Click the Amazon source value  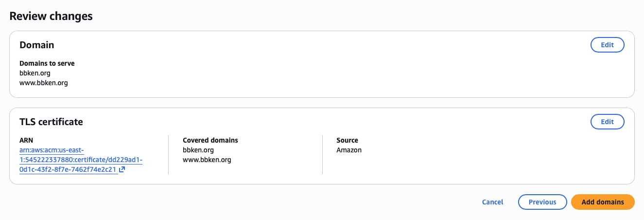(x=349, y=150)
